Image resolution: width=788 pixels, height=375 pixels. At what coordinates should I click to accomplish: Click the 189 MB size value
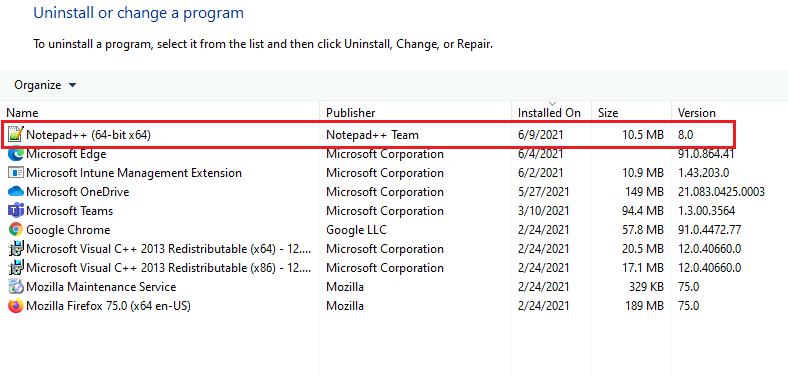tap(643, 306)
